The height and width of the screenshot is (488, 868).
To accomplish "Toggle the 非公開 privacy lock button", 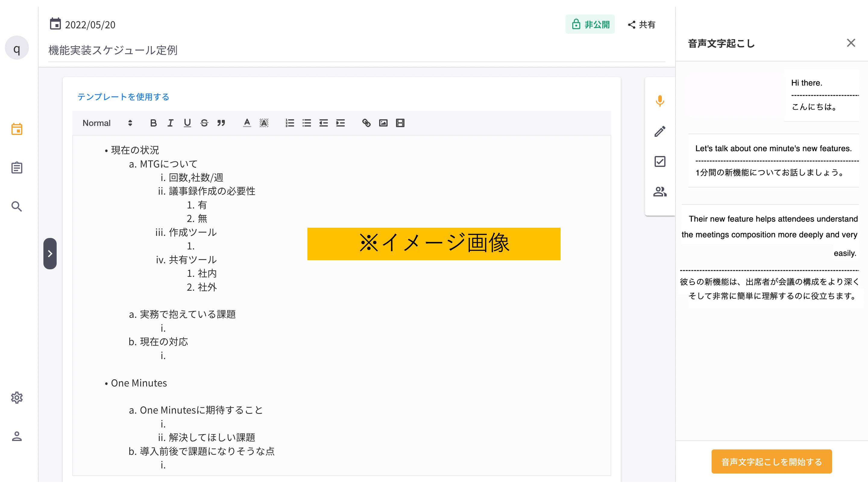I will tap(590, 24).
